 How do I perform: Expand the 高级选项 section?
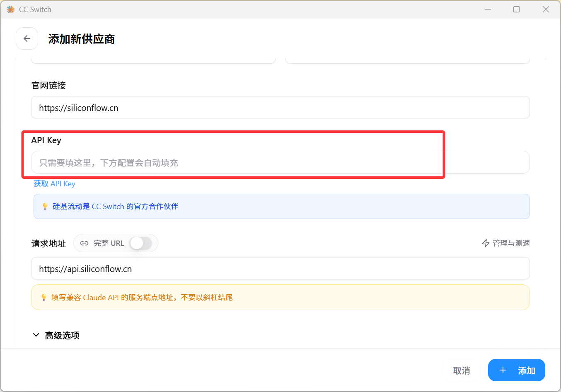pos(56,335)
